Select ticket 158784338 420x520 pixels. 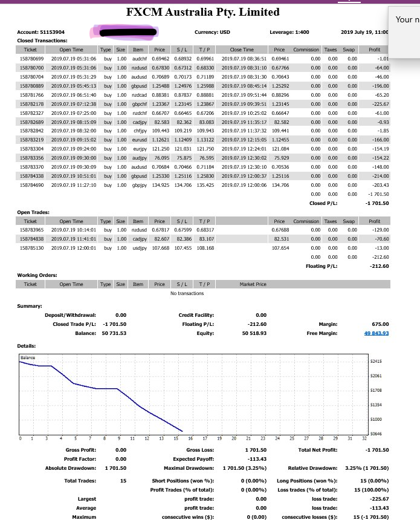(31, 176)
